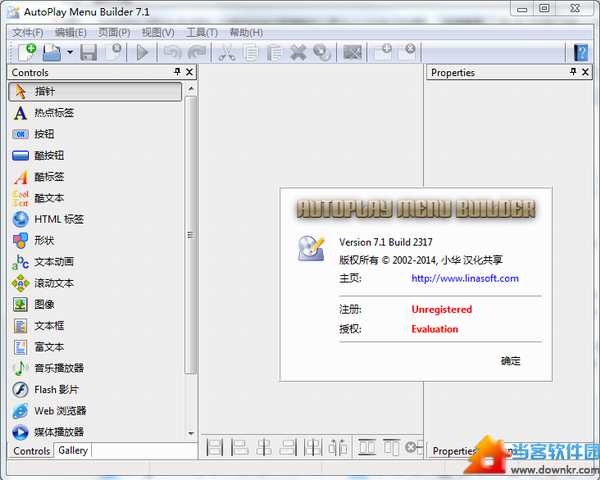The height and width of the screenshot is (480, 600).
Task: Click the Controls list scroll up arrow
Action: point(191,89)
